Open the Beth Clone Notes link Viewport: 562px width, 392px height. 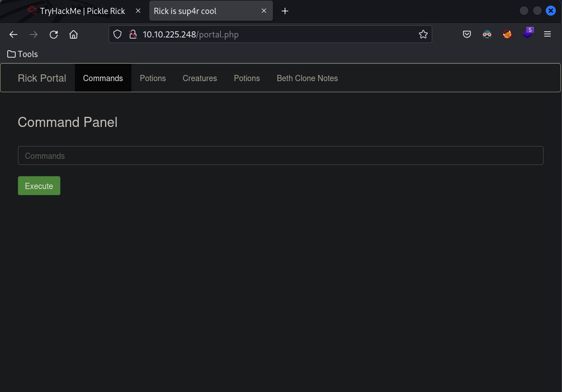[307, 78]
